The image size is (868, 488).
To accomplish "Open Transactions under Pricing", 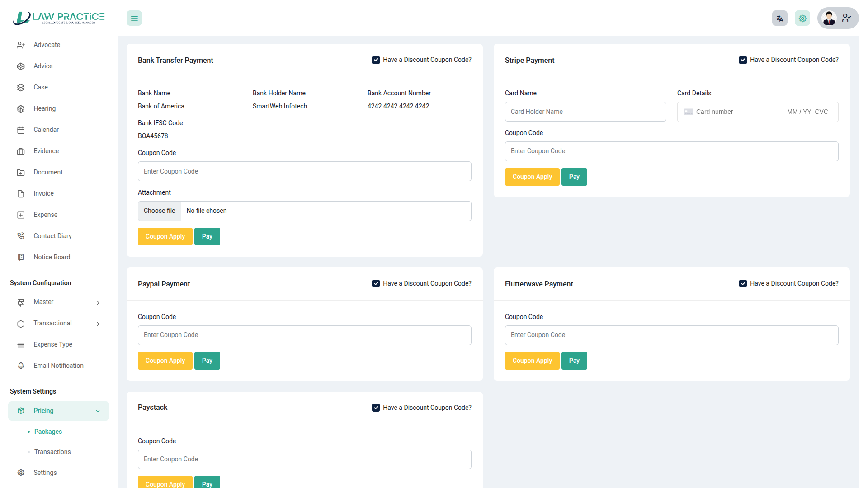I will point(52,452).
